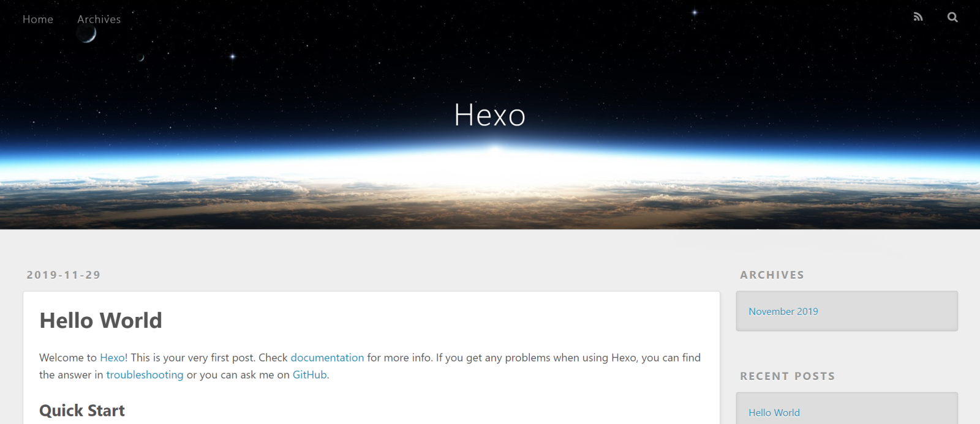The height and width of the screenshot is (424, 980).
Task: Click the Quick Start heading
Action: [81, 410]
